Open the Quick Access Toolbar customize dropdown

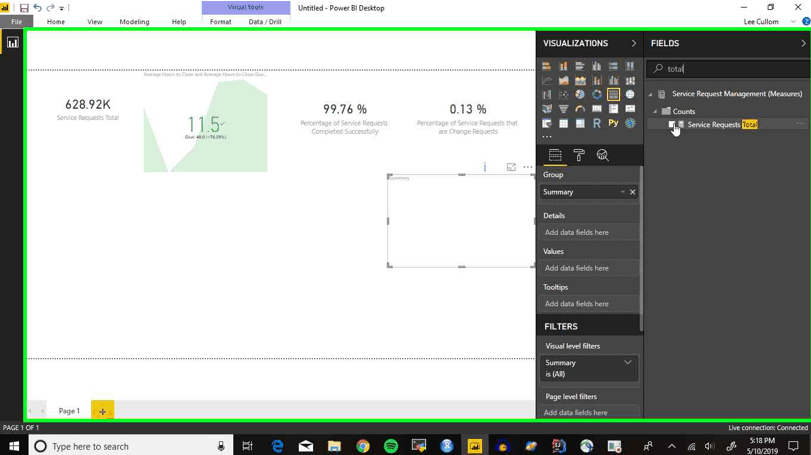click(x=62, y=8)
